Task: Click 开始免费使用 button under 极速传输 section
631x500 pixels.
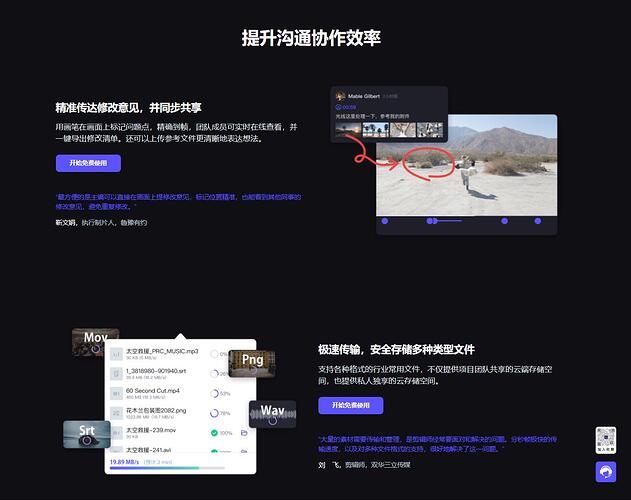Action: click(x=350, y=405)
